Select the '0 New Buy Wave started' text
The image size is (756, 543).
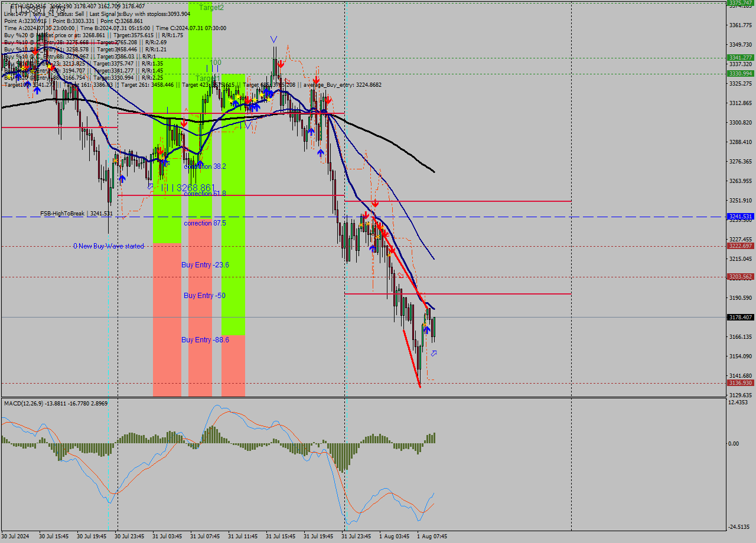click(x=109, y=246)
